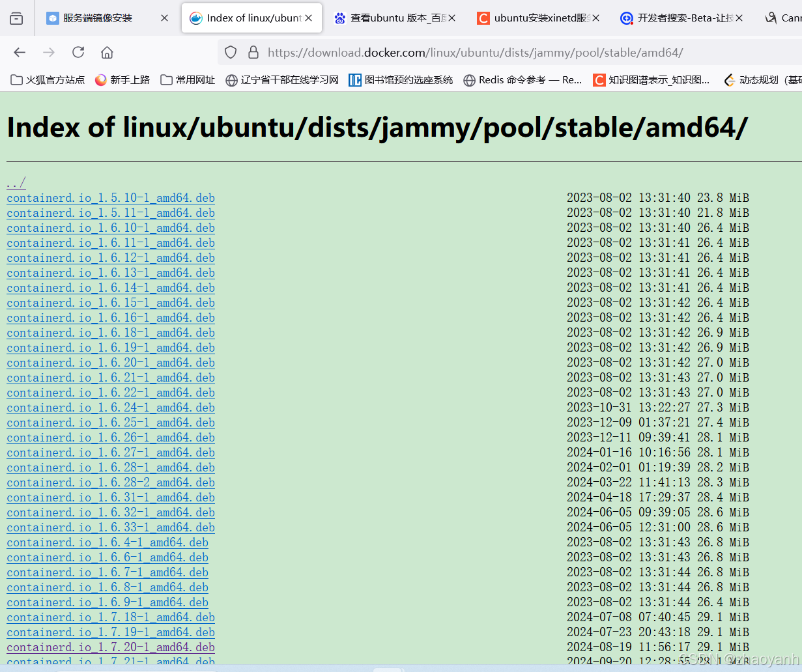802x672 pixels.
Task: Open the parent directory ../ link
Action: point(15,182)
